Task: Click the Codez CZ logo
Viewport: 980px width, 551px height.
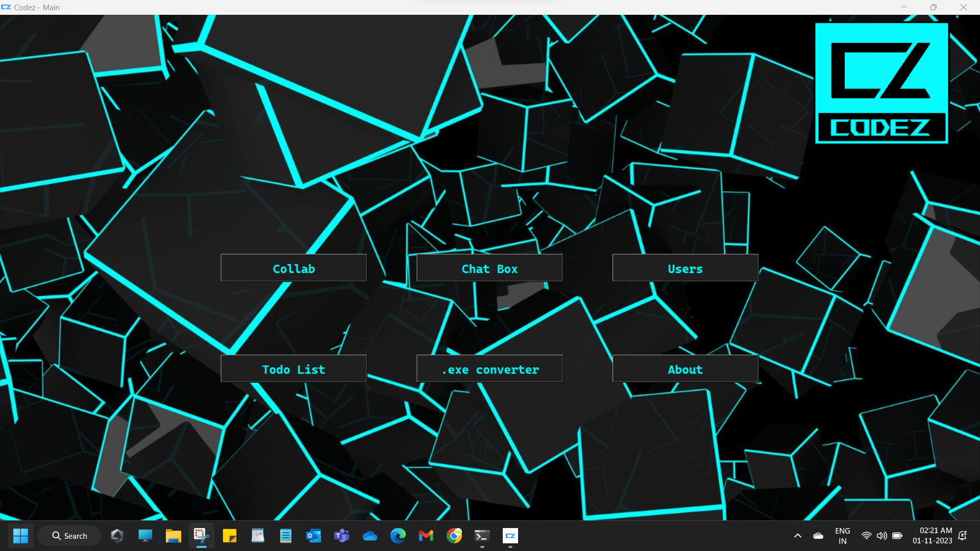Action: point(881,83)
